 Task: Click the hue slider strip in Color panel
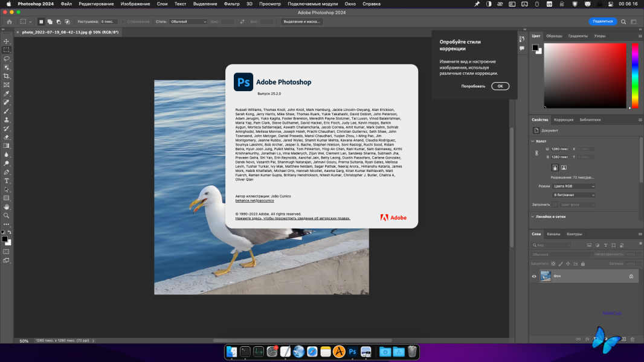tap(635, 76)
